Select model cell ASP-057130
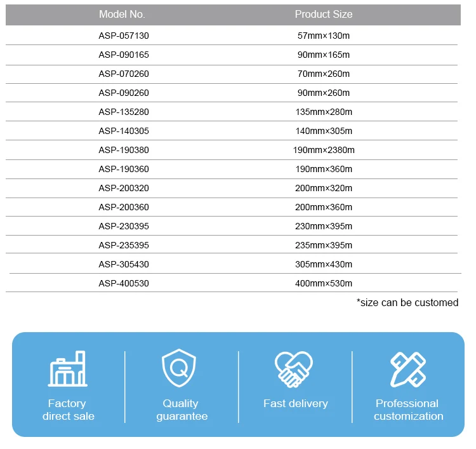This screenshot has width=476, height=449. pos(124,36)
